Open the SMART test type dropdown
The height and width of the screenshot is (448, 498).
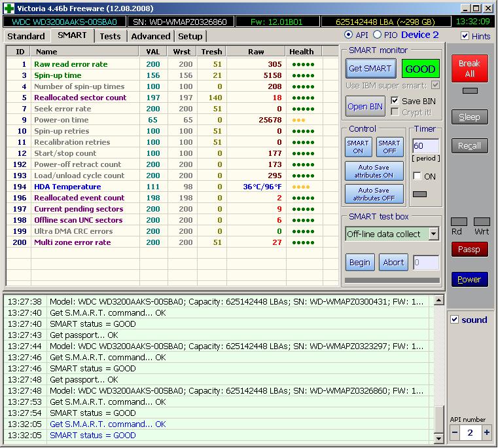coord(433,234)
